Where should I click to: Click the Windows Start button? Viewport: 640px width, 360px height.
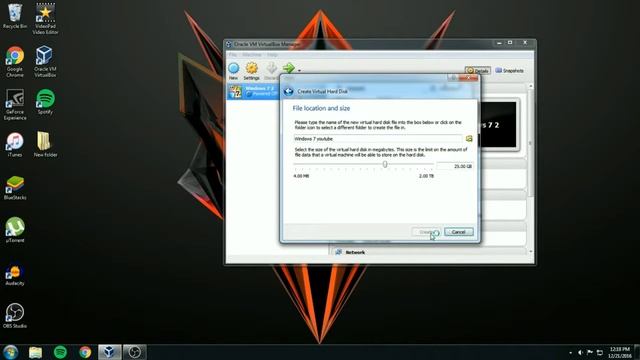tap(10, 352)
